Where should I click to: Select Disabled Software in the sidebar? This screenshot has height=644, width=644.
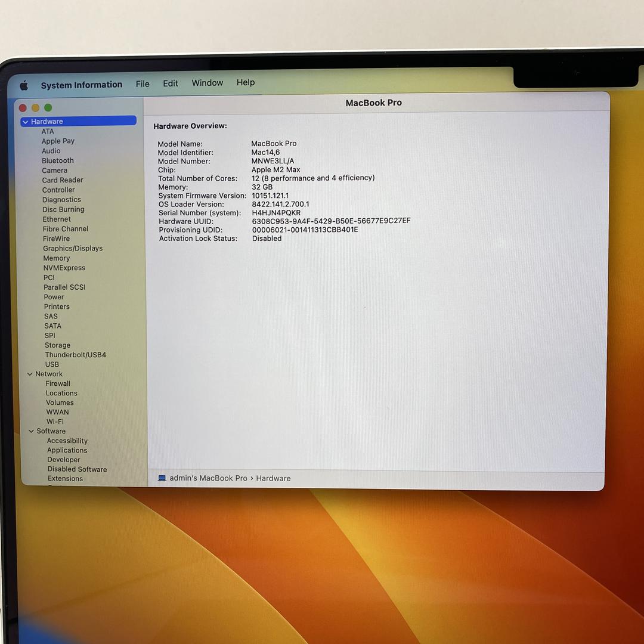[x=77, y=469]
